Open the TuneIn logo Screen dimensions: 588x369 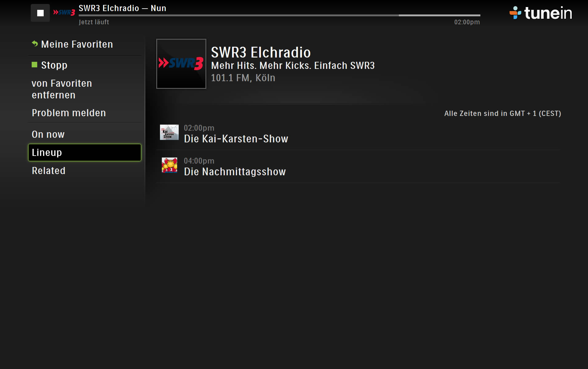pyautogui.click(x=541, y=13)
